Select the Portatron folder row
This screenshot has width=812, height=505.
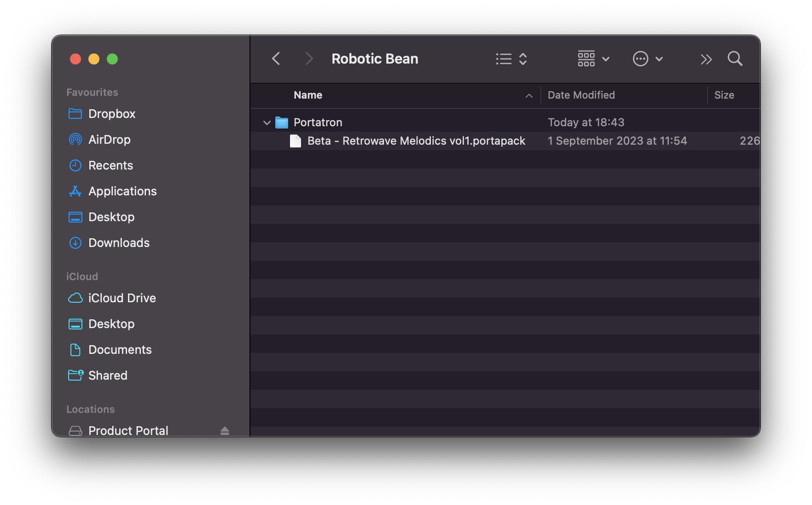pyautogui.click(x=318, y=123)
